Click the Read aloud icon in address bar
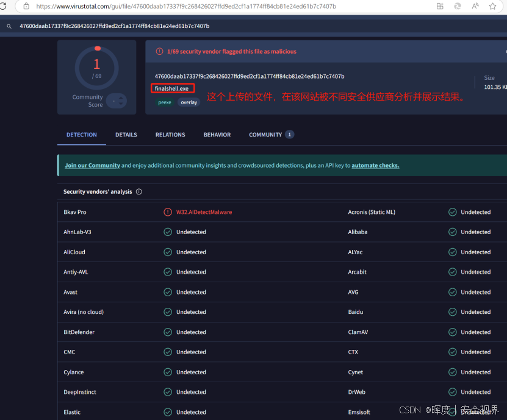507x420 pixels. tap(475, 6)
